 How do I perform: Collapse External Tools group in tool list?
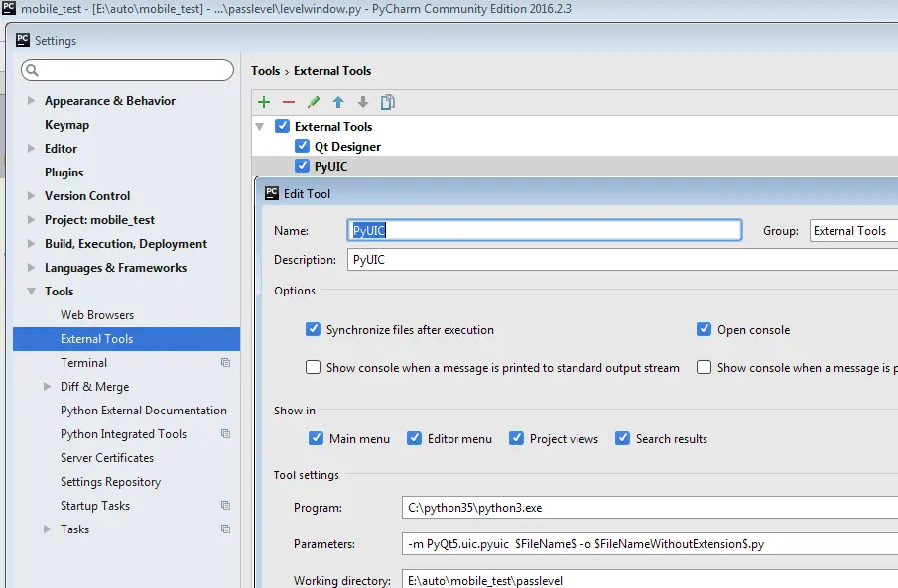pyautogui.click(x=259, y=127)
